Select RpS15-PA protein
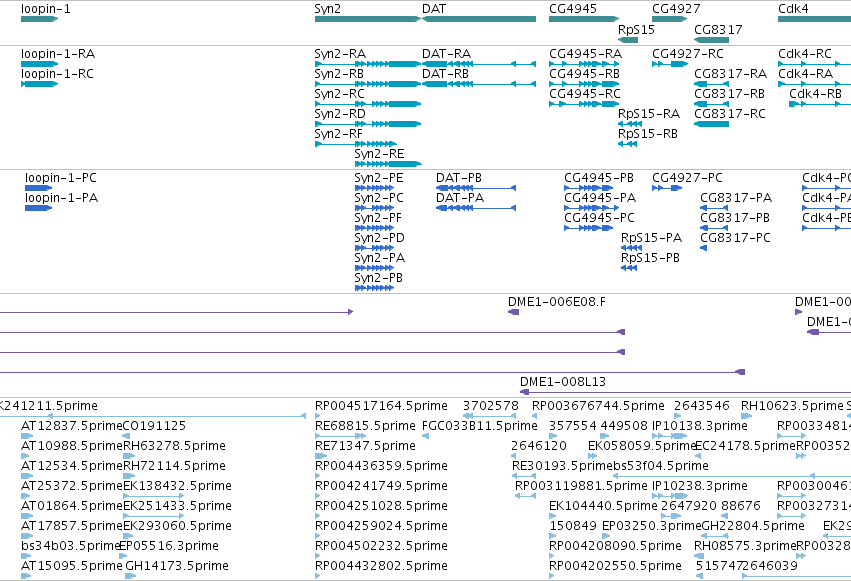The image size is (851, 581). click(x=631, y=248)
